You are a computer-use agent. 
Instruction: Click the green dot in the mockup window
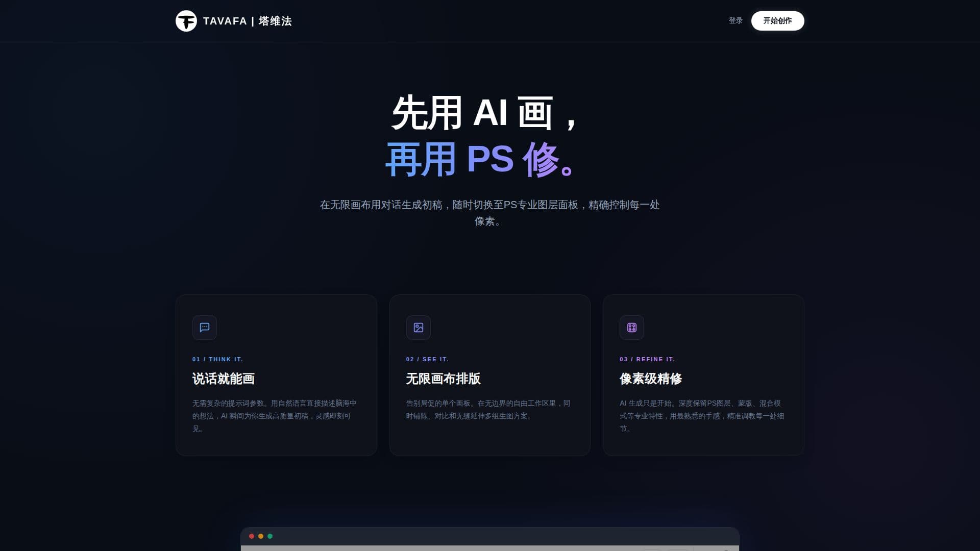[270, 536]
